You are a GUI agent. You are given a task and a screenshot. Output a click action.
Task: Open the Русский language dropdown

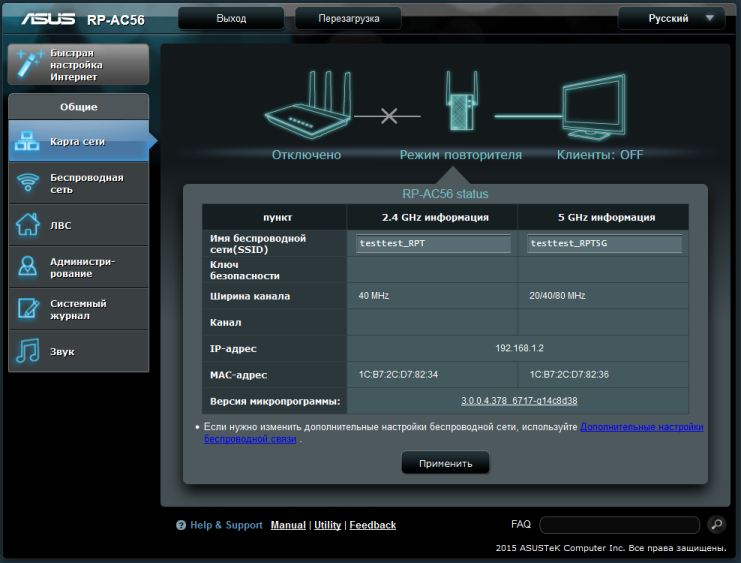tap(672, 18)
